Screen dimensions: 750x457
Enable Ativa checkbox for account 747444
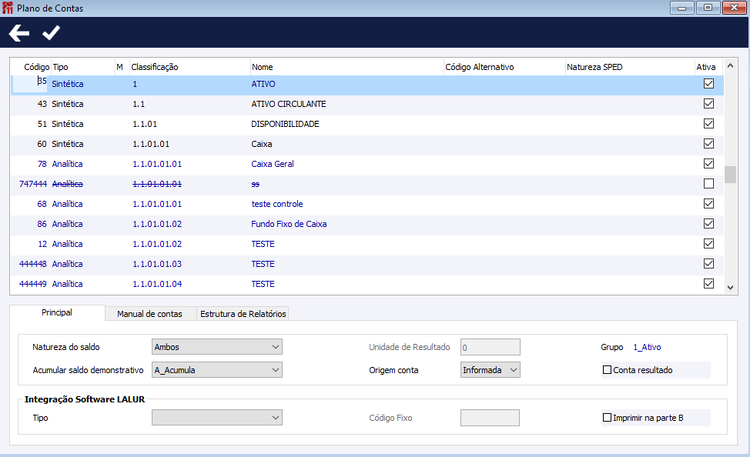709,184
